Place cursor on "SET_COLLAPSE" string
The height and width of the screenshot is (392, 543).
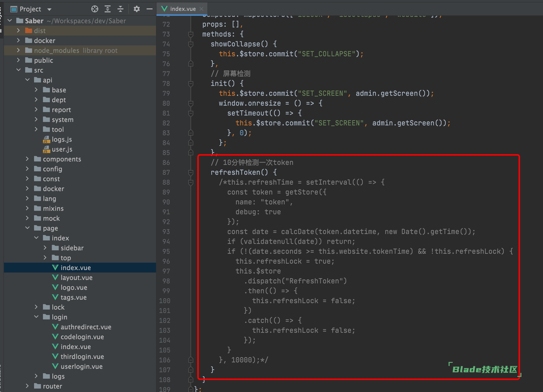click(327, 54)
